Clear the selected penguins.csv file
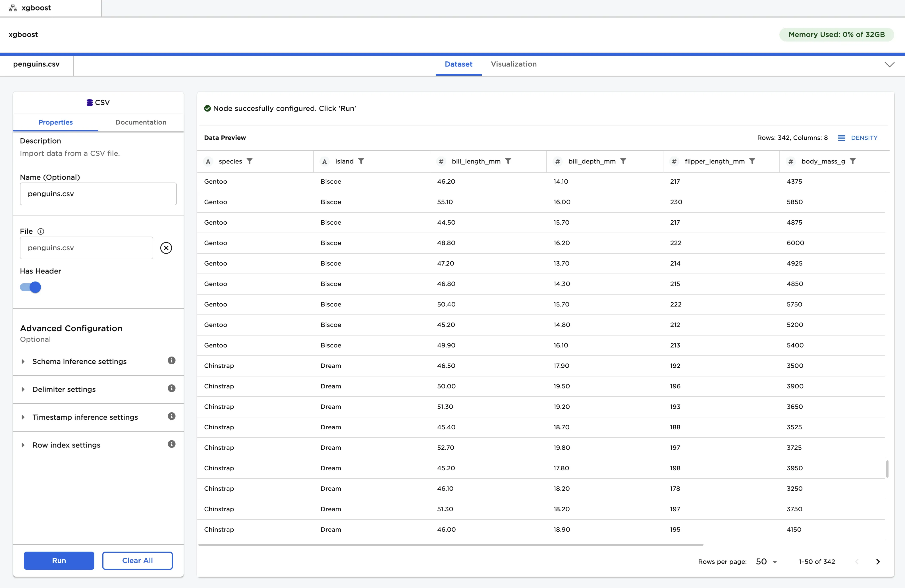Viewport: 905px width, 588px height. (x=166, y=248)
